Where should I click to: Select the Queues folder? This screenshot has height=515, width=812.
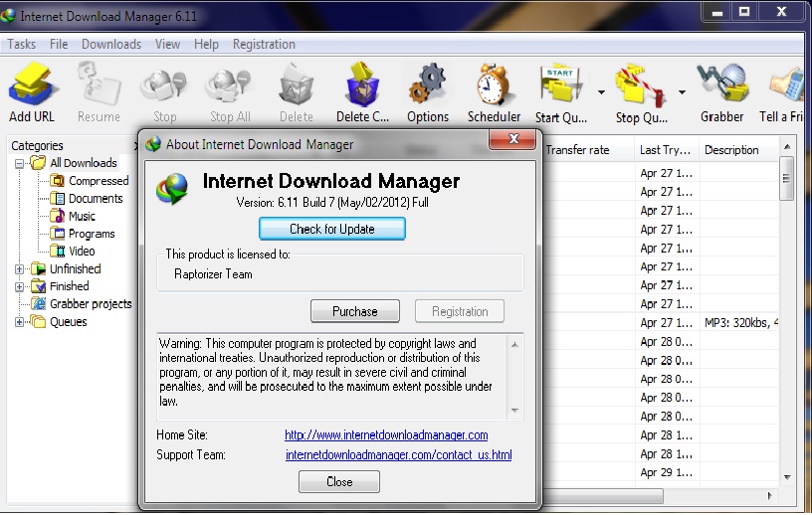click(x=69, y=321)
